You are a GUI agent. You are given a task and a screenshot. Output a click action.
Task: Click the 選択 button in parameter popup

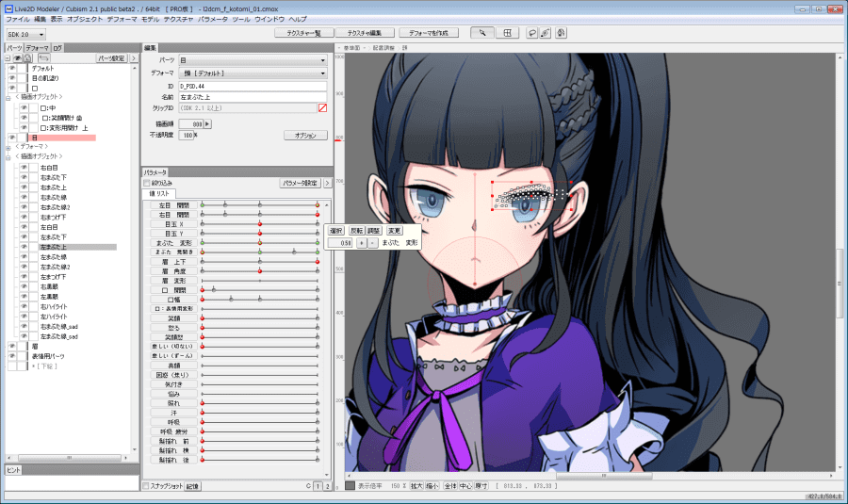pos(335,231)
